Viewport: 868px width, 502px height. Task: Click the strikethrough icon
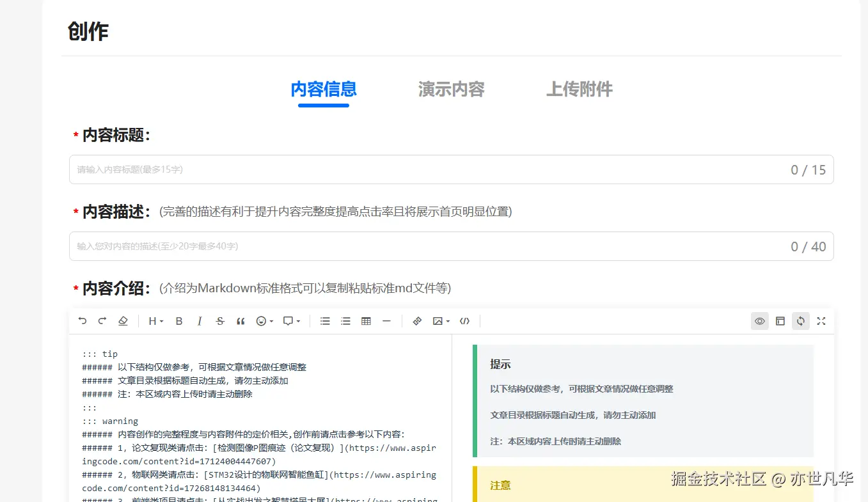click(220, 320)
